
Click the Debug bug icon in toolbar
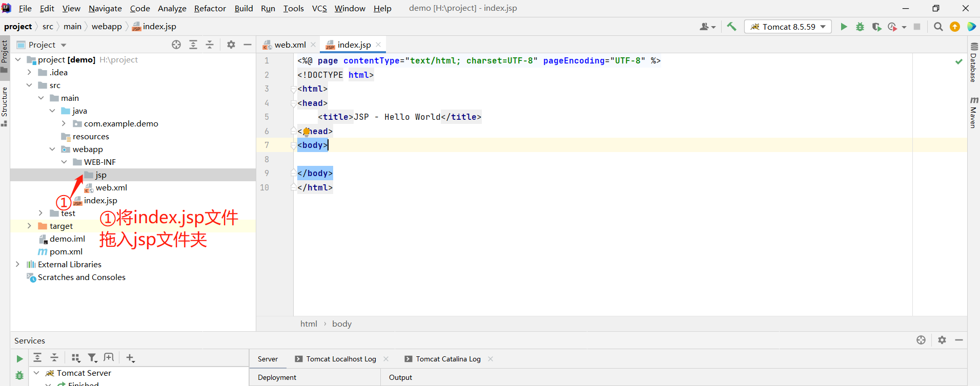(860, 27)
